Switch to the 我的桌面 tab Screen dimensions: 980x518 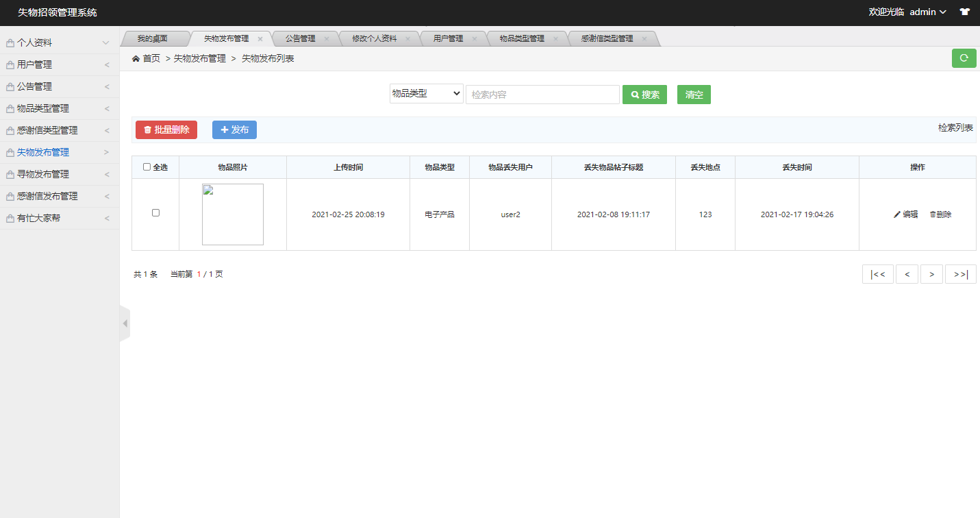pos(152,39)
